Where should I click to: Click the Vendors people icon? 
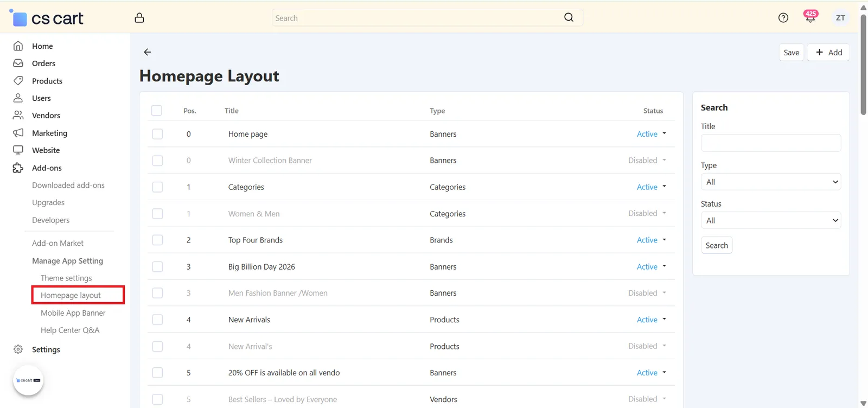pyautogui.click(x=18, y=116)
